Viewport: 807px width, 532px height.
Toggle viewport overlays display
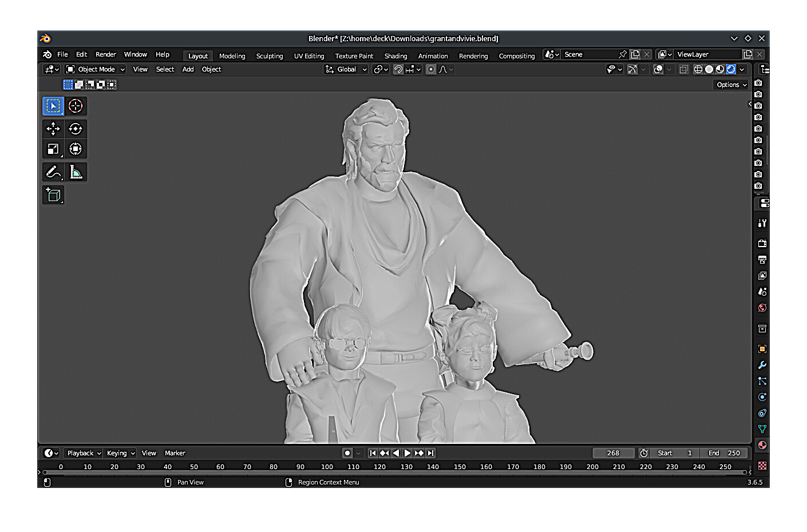(658, 69)
